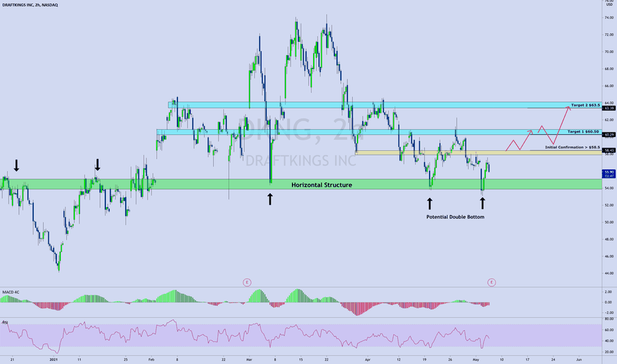Click the 66.00 price axis value
This screenshot has height=364, width=617.
(x=609, y=86)
